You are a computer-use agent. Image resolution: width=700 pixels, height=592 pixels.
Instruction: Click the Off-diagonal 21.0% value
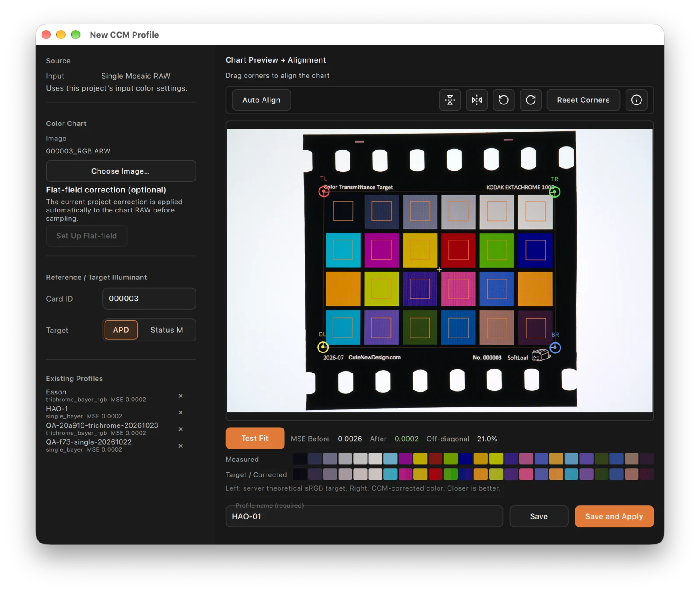tap(487, 439)
